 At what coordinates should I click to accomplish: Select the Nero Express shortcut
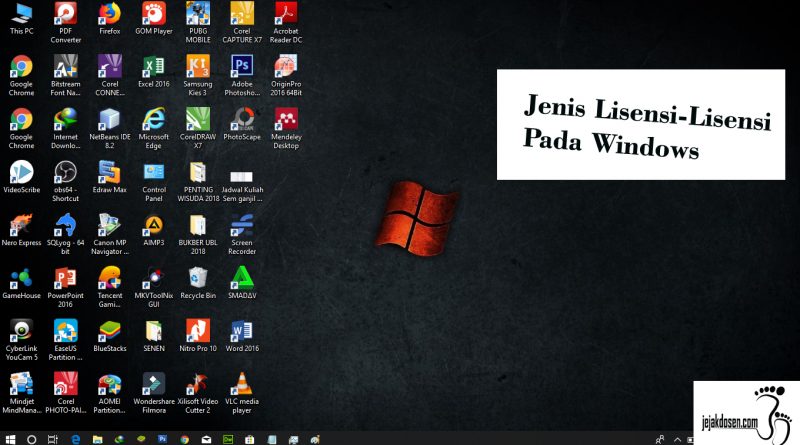pos(21,230)
